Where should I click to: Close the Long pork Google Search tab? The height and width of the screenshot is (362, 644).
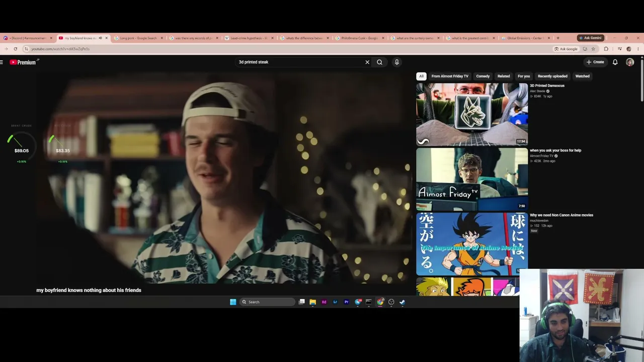click(162, 38)
